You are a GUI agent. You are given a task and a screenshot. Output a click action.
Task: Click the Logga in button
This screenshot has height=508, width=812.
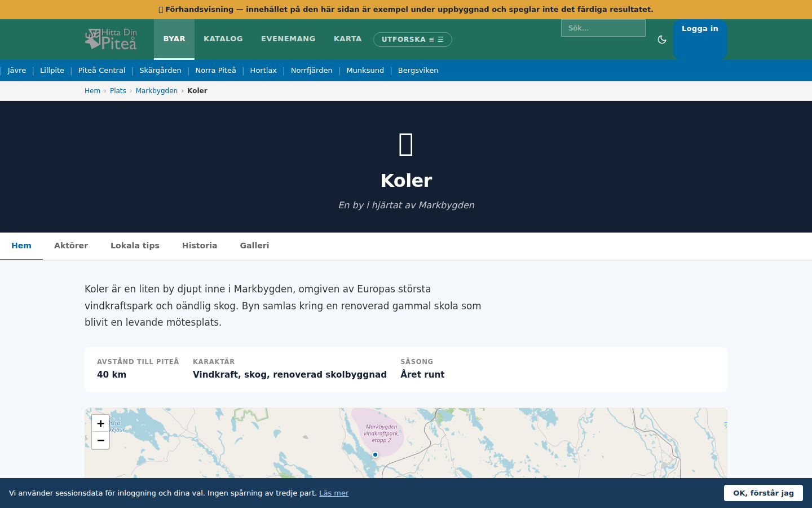[x=700, y=40]
